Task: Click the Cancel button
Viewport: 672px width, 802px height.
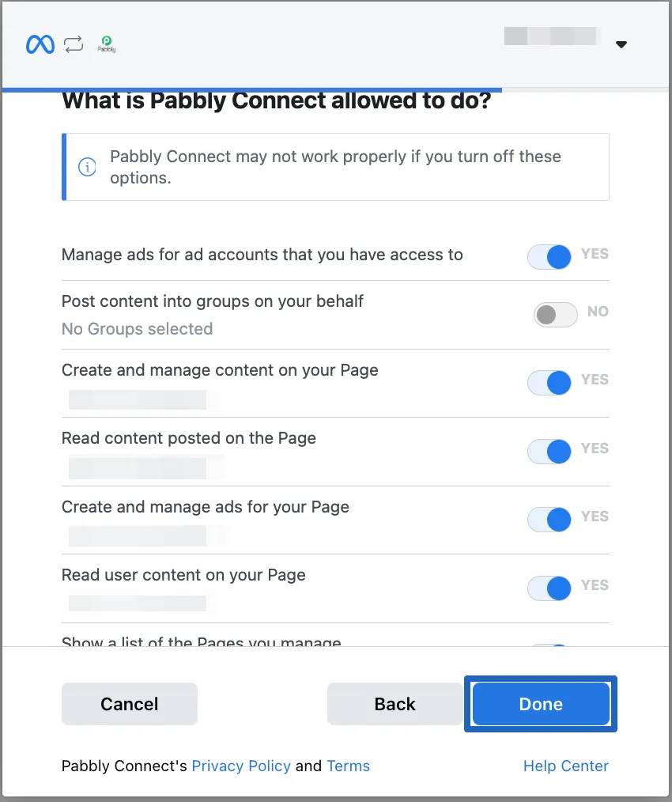Action: tap(130, 704)
